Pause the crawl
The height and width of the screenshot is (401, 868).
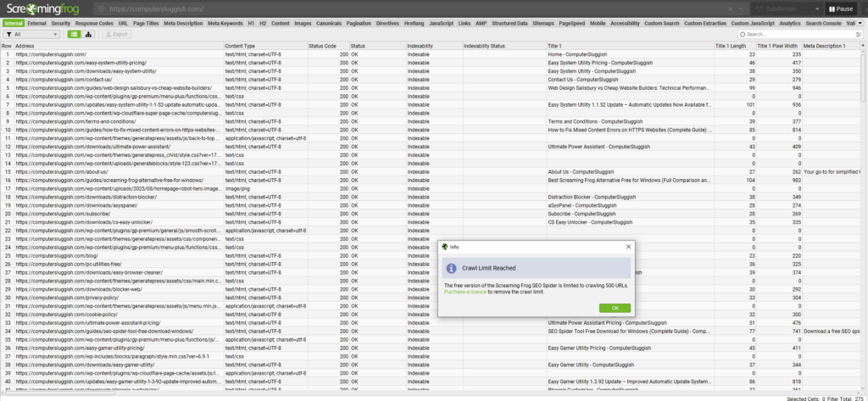840,8
